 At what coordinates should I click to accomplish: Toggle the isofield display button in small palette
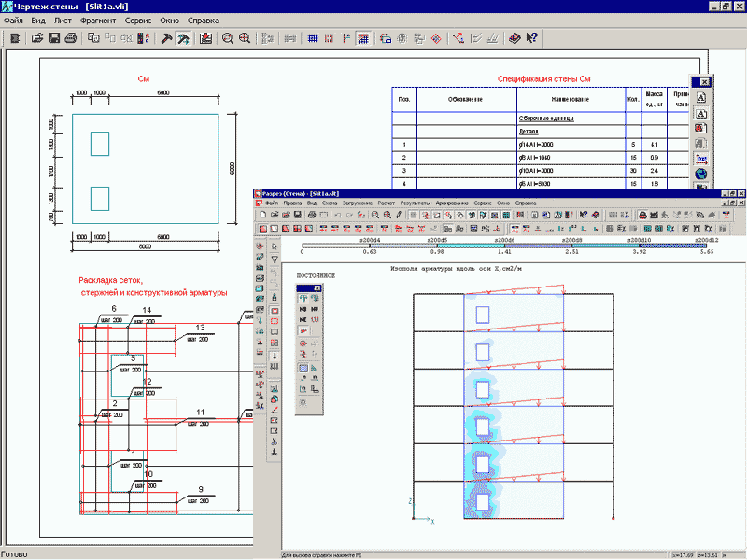(304, 369)
